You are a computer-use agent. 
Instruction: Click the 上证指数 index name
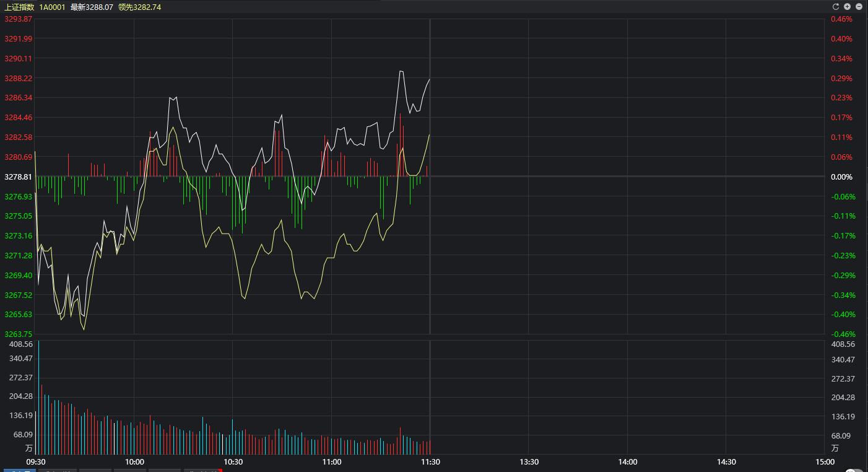[19, 7]
